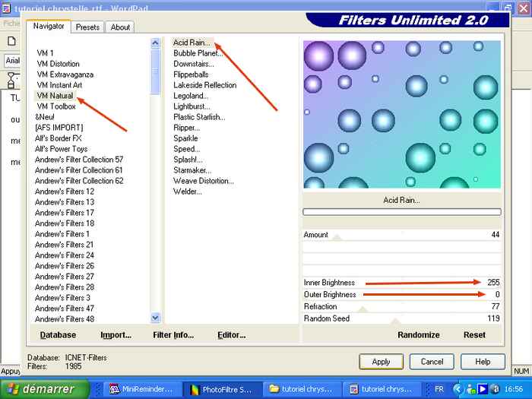Select VM 1 filter category
Image resolution: width=532 pixels, height=399 pixels.
45,53
